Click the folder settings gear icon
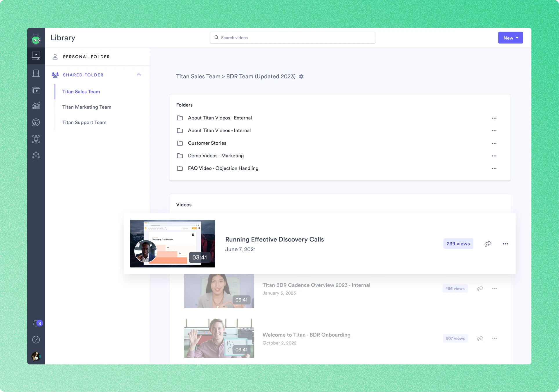 coord(301,76)
